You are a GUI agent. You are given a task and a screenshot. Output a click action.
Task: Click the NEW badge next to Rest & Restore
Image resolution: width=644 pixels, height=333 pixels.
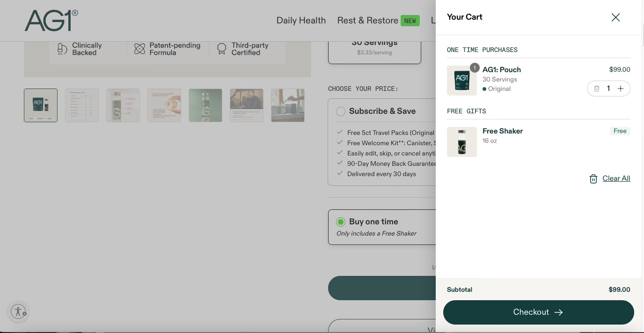410,21
